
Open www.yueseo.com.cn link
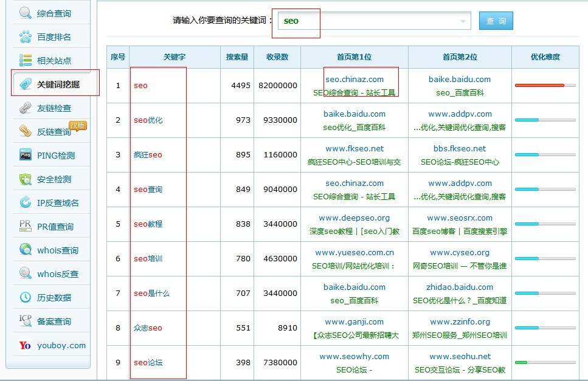click(x=355, y=253)
